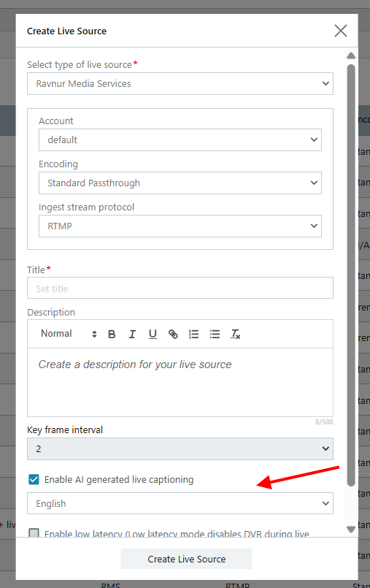Toggle italic formatting in description editor
This screenshot has height=588, width=370.
[132, 334]
